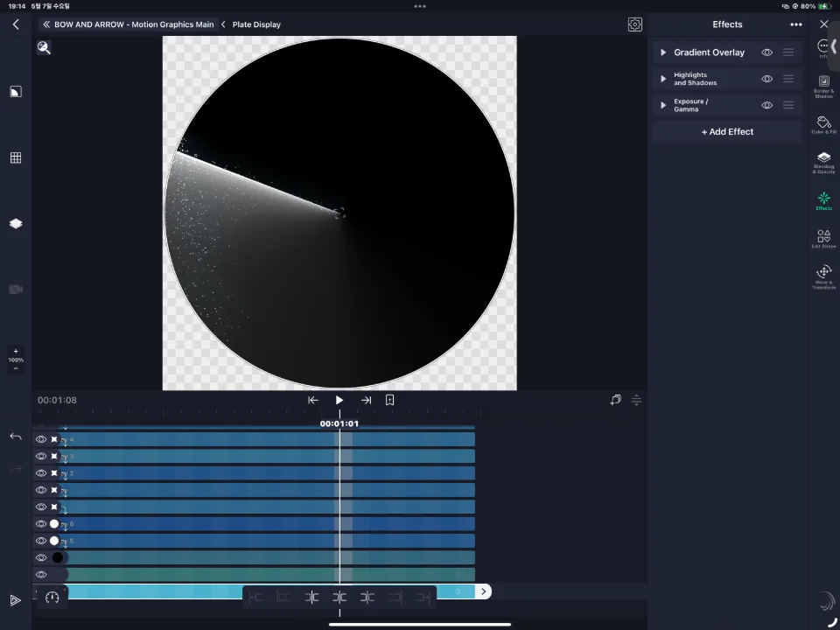Screen dimensions: 840x630
Task: Split the layer at the playhead
Action: pyautogui.click(x=339, y=598)
